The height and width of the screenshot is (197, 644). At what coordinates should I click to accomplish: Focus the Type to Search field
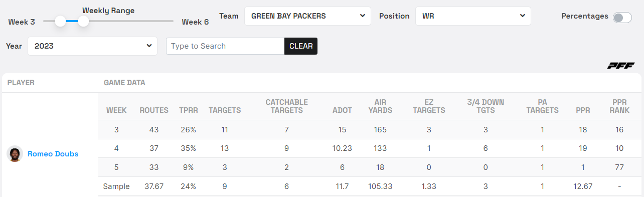225,46
